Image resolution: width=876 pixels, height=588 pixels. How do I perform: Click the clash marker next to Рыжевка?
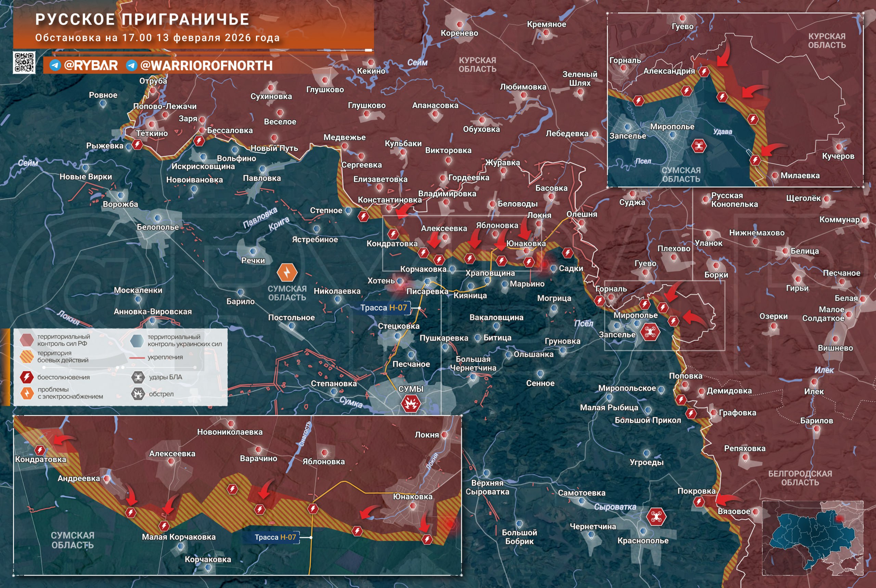point(138,144)
